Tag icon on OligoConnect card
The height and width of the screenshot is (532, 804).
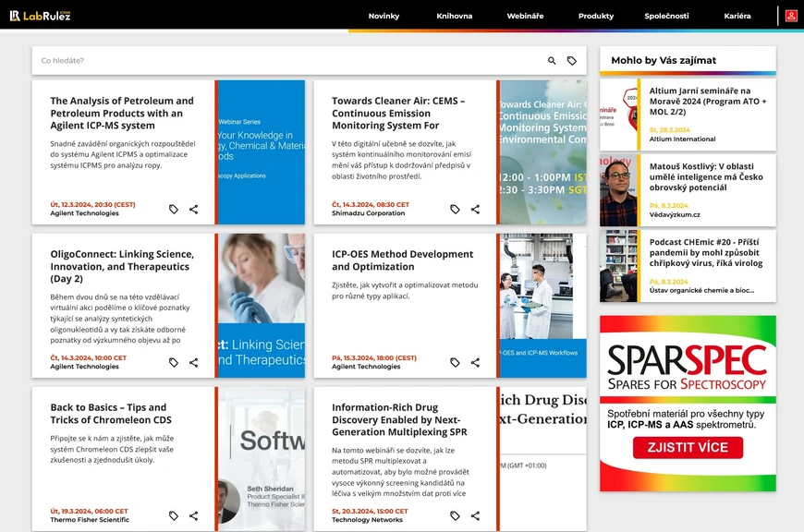coord(174,362)
